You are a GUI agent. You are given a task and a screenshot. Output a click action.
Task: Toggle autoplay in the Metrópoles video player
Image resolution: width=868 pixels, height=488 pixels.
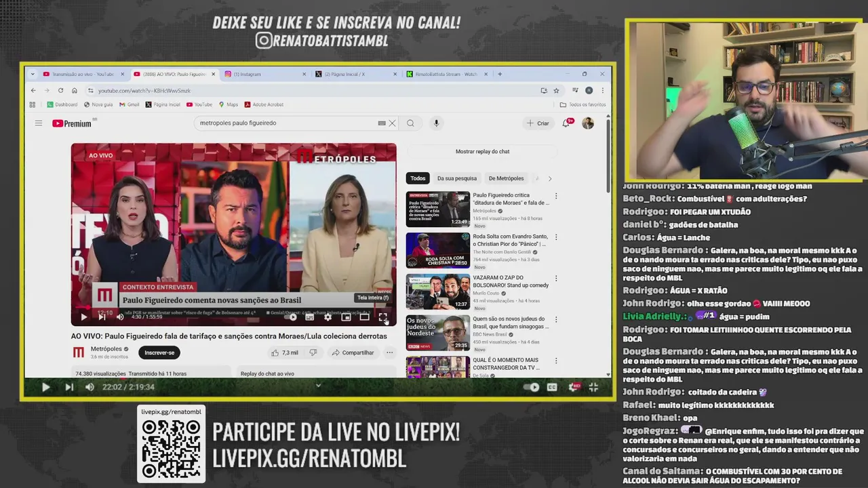(292, 317)
